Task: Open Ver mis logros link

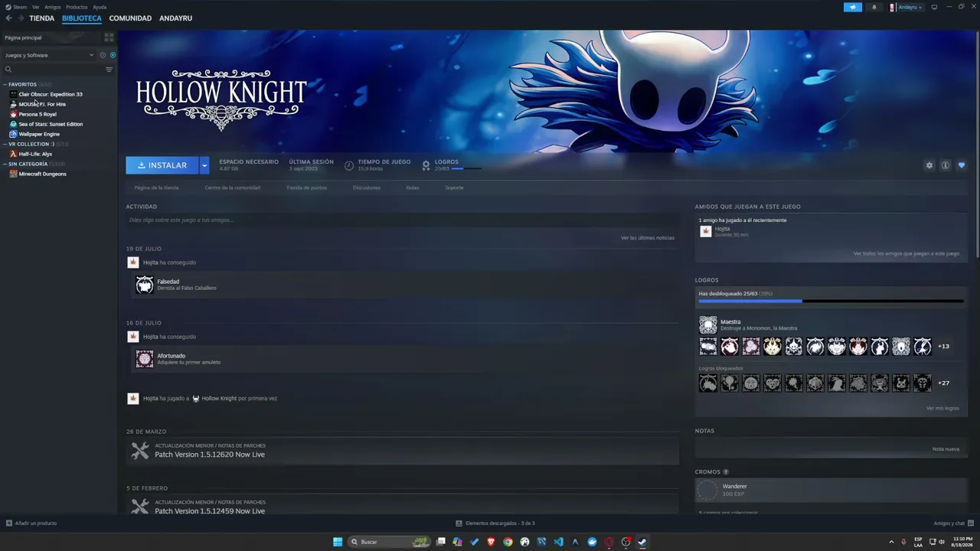Action: pos(942,409)
